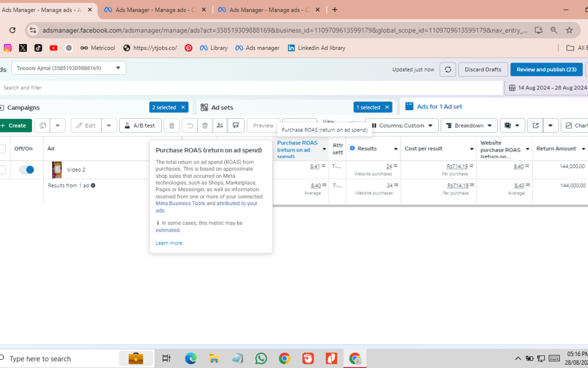Open the Meta Business Tools link
Image resolution: width=588 pixels, height=368 pixels.
(x=180, y=203)
